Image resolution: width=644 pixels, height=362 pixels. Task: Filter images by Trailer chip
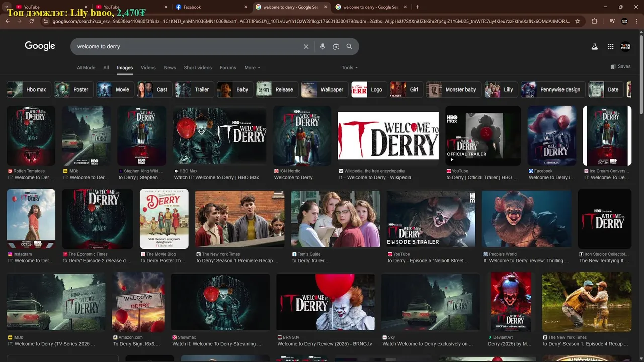tap(194, 89)
